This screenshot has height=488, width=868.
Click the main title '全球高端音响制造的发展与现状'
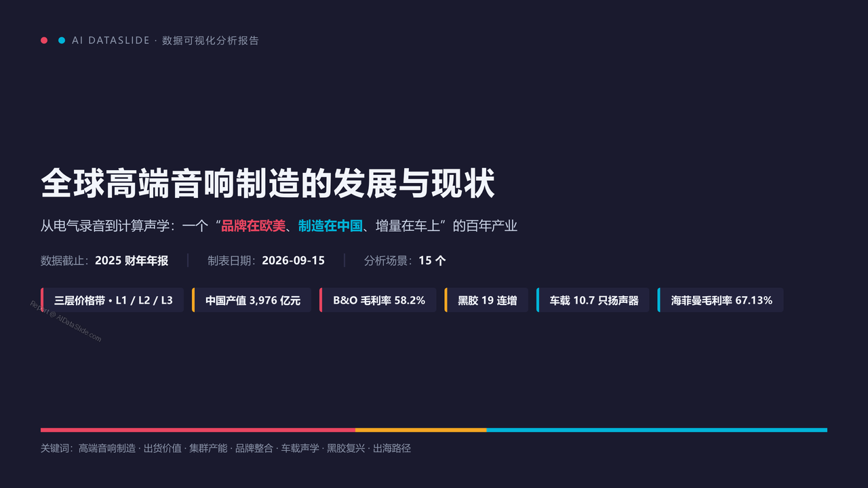click(x=268, y=184)
